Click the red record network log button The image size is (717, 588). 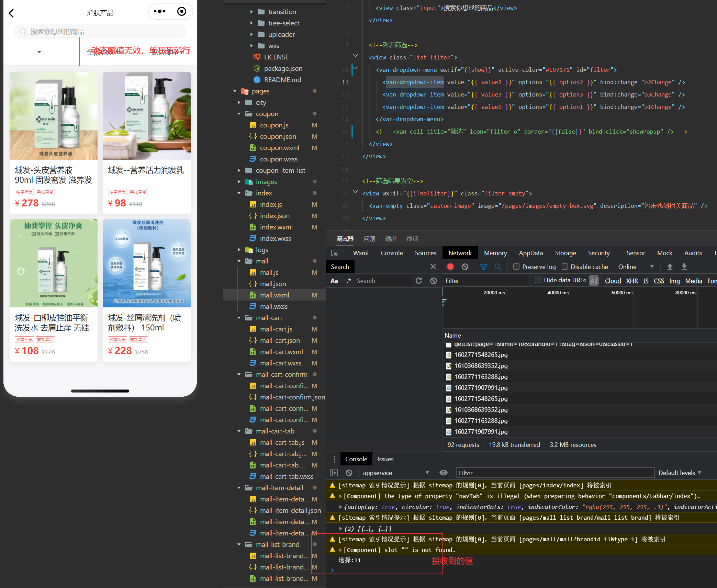450,267
